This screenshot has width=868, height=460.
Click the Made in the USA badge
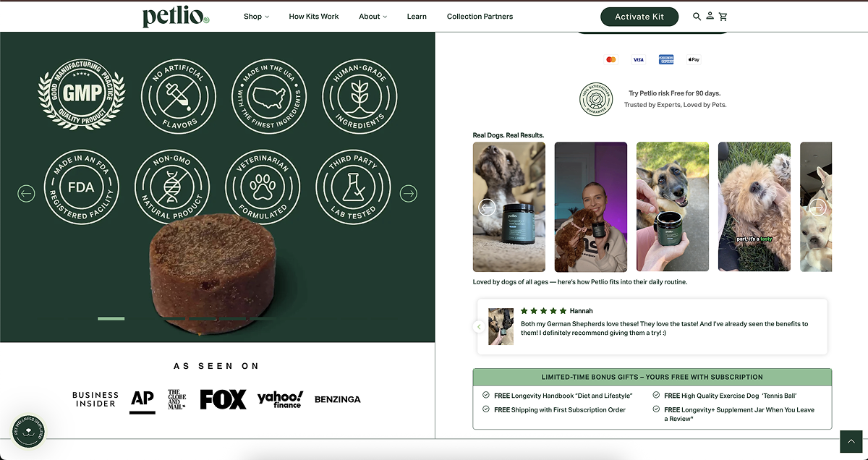(268, 95)
